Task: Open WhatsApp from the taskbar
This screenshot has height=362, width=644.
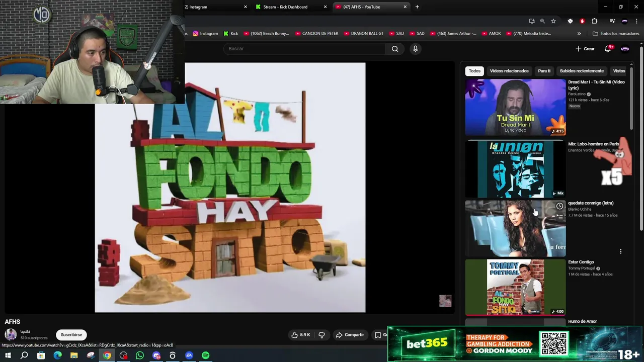Action: (x=140, y=355)
